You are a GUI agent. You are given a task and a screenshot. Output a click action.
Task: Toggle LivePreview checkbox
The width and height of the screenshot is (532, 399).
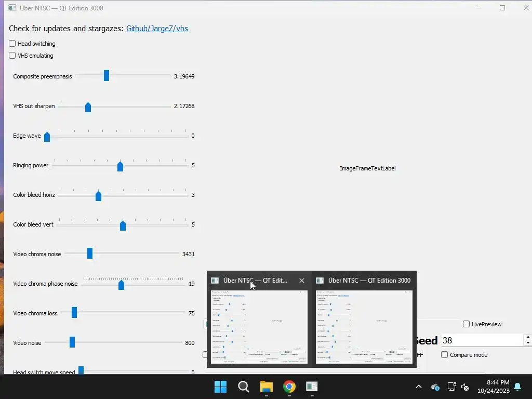tap(466, 324)
